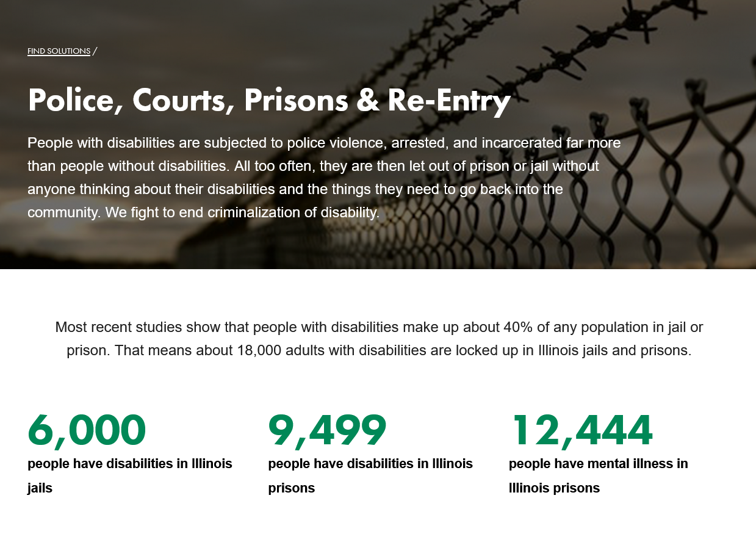Click the Police, Courts, Prisons & Re-Entry heading

[x=268, y=101]
